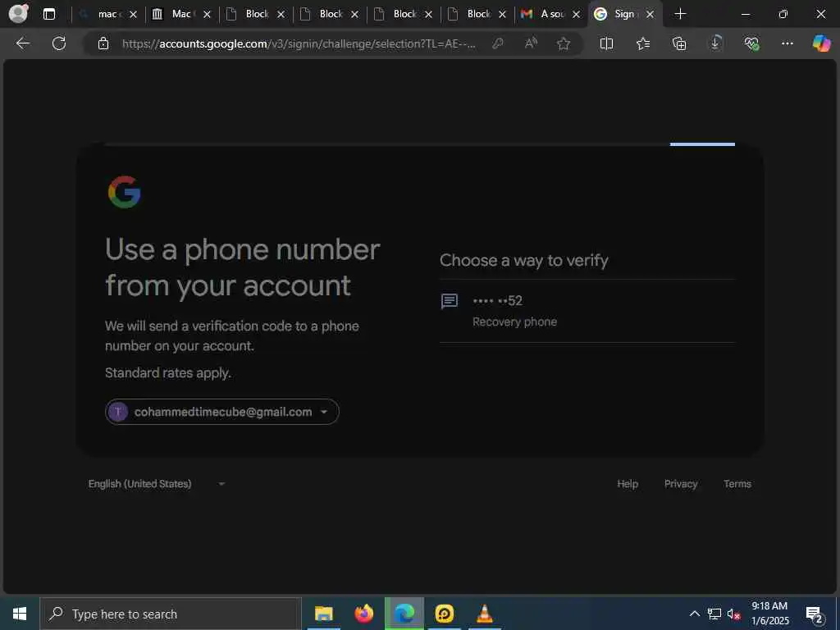
Task: Refresh the page
Action: 59,43
